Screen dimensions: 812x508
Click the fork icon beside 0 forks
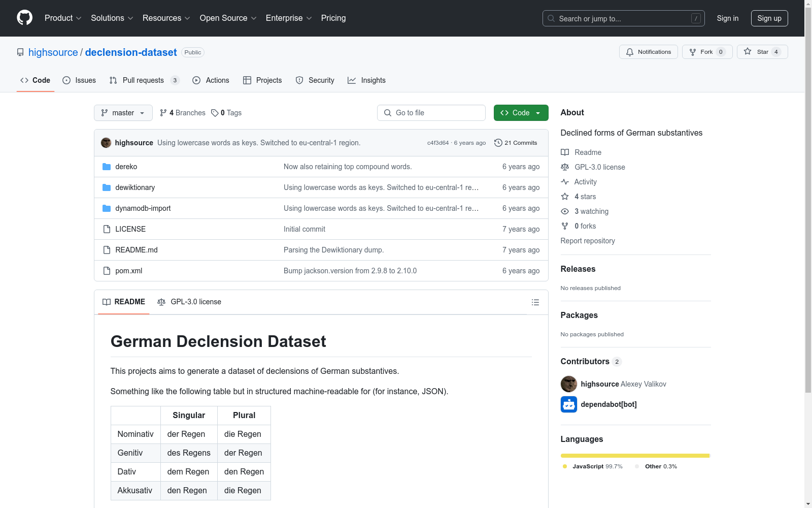pyautogui.click(x=565, y=226)
